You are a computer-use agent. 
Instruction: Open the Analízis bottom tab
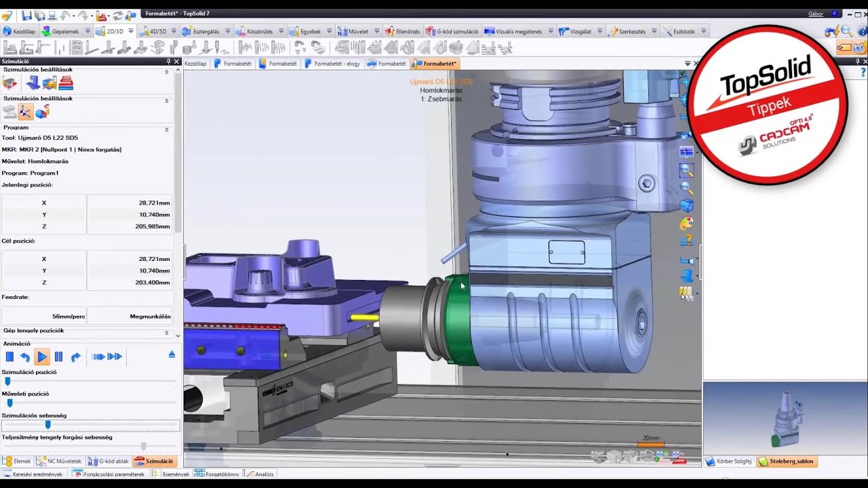[x=259, y=474]
